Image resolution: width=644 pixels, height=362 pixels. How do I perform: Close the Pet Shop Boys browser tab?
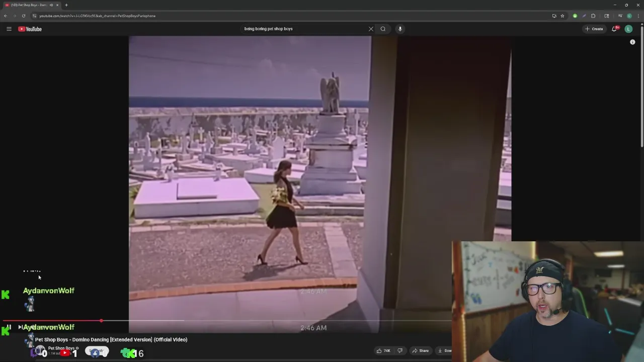(57, 5)
